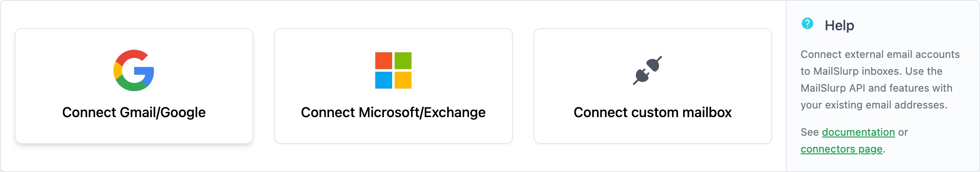Click the Google G logo

click(134, 70)
